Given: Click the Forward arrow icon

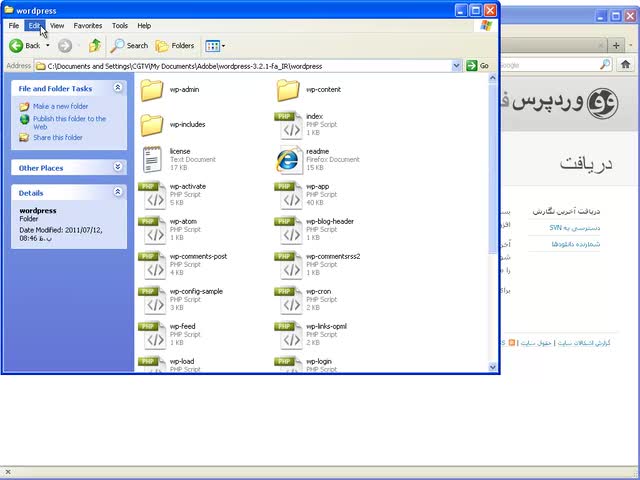Looking at the screenshot, I should pos(64,46).
